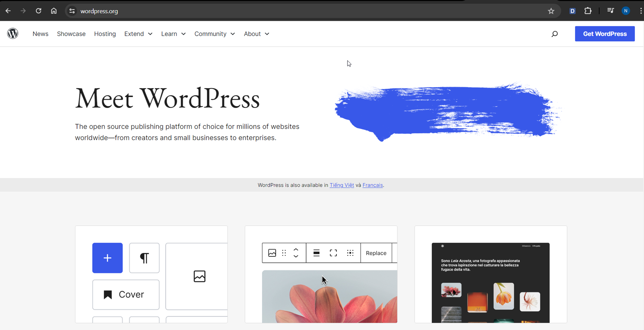Bookmark this page with the star icon
Viewport: 644px width, 330px height.
(x=551, y=11)
